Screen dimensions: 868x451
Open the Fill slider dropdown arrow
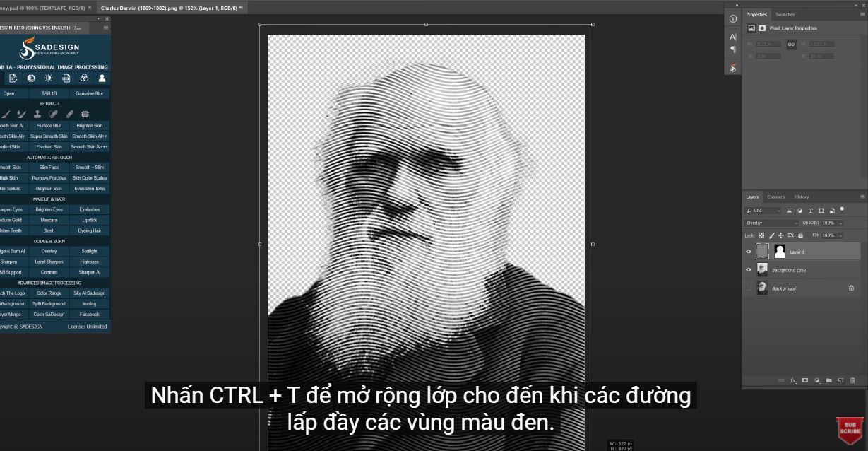pos(840,235)
